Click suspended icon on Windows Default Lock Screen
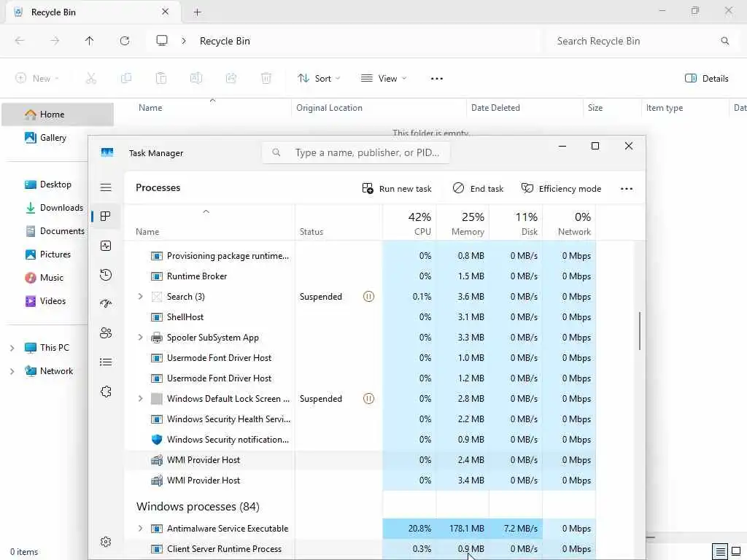 click(368, 399)
